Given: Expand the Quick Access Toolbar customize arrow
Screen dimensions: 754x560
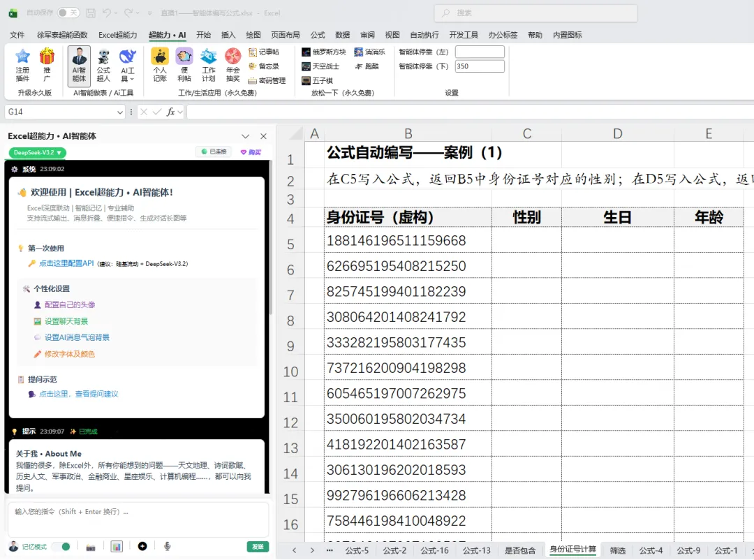Looking at the screenshot, I should click(x=149, y=13).
